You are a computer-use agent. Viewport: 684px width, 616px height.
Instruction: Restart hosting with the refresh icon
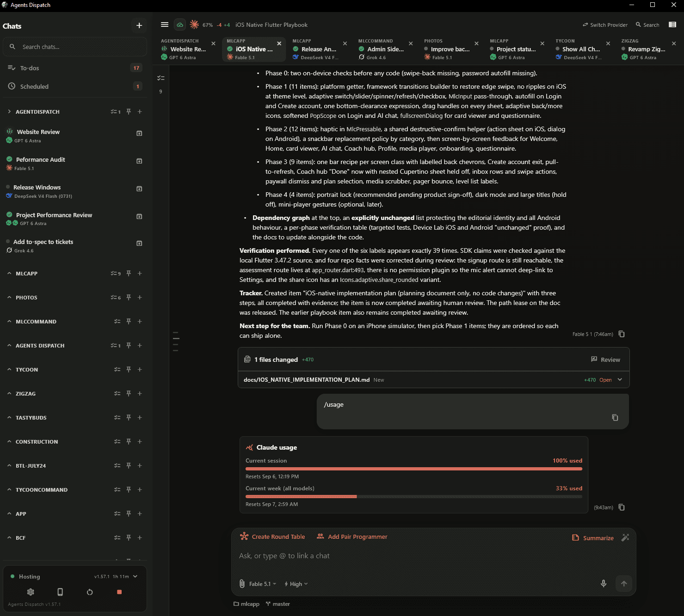coord(90,592)
